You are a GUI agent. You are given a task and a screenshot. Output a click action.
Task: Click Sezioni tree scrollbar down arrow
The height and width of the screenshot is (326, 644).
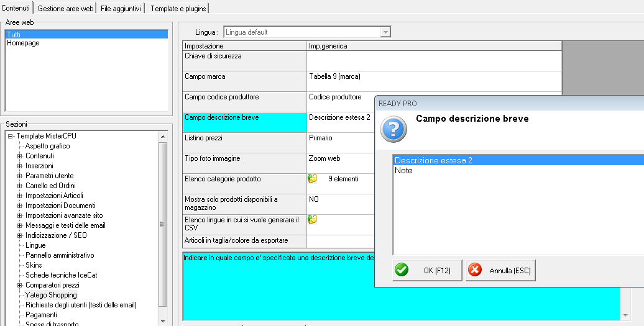click(163, 321)
